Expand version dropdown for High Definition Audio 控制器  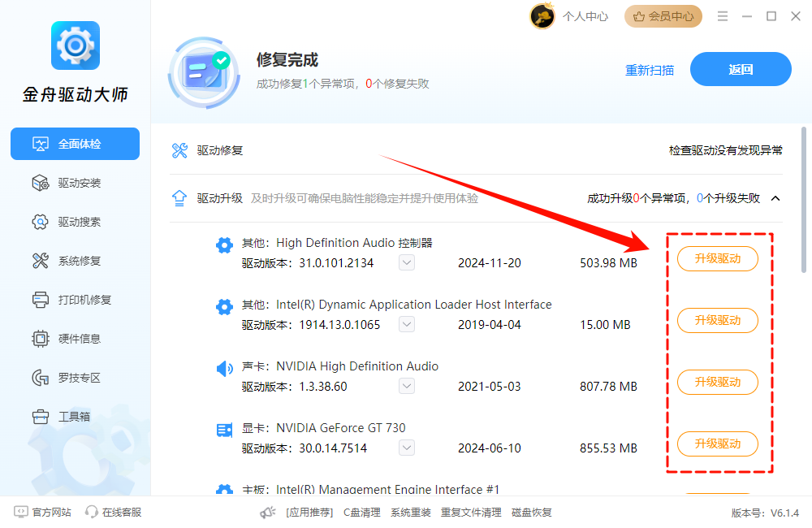click(x=406, y=262)
